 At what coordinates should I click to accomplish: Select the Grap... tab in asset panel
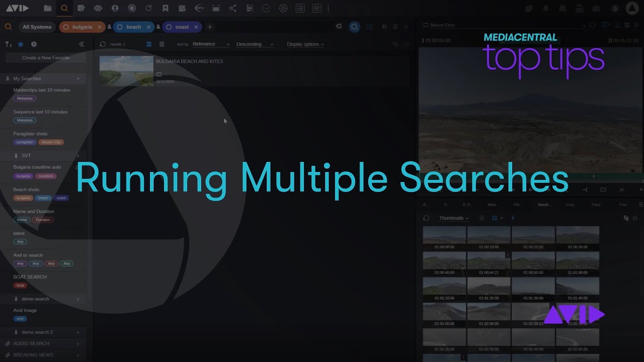[571, 205]
